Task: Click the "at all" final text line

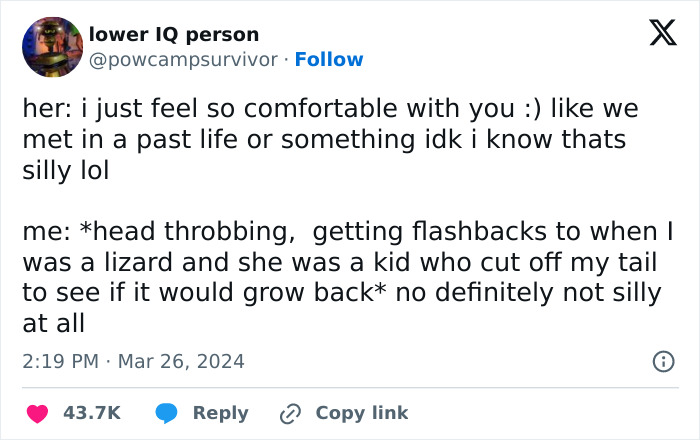Action: 53,325
